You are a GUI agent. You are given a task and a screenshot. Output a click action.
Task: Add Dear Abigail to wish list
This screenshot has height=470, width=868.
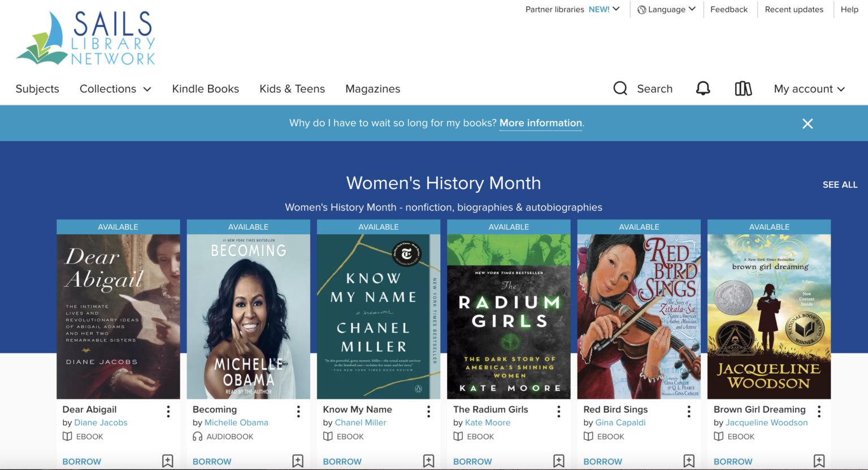click(168, 461)
